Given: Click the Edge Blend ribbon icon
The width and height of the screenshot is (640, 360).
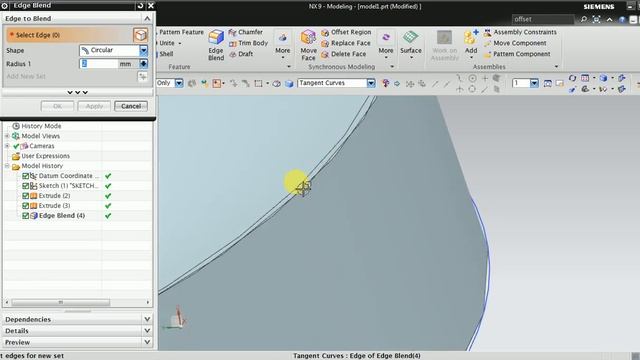Looking at the screenshot, I should [x=216, y=45].
